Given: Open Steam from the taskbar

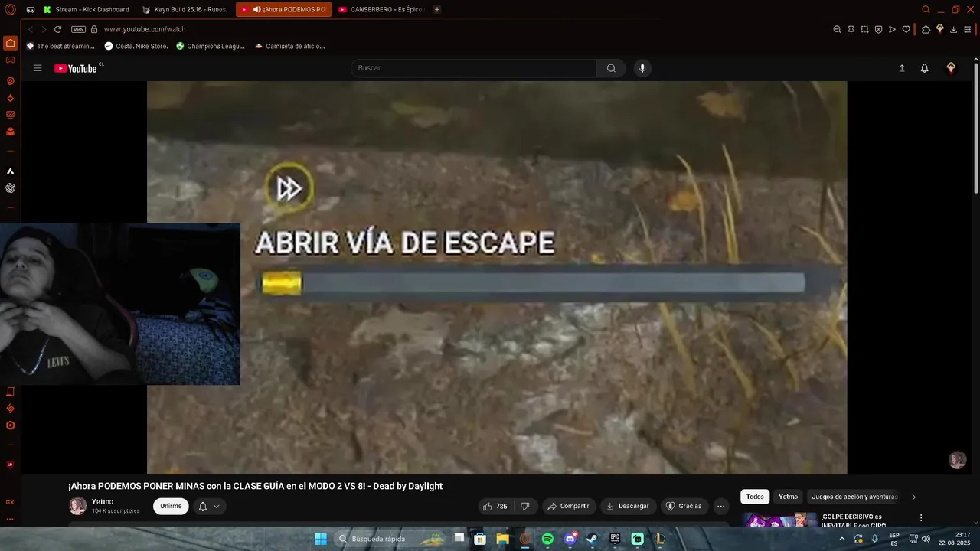Looking at the screenshot, I should tap(592, 539).
